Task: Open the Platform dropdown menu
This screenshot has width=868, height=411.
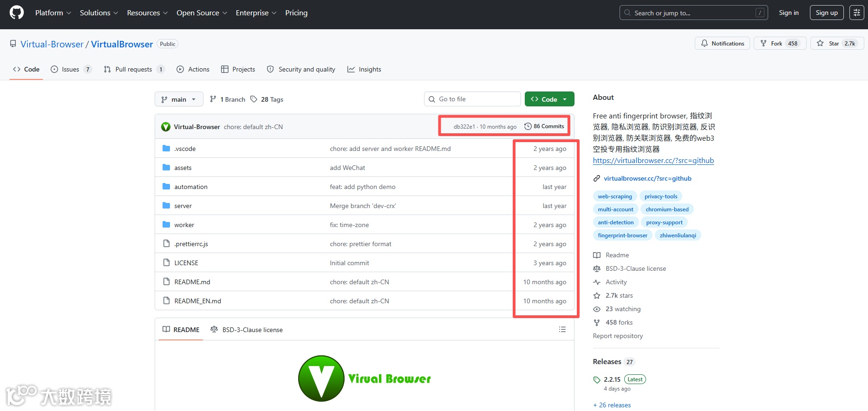Action: click(x=53, y=13)
